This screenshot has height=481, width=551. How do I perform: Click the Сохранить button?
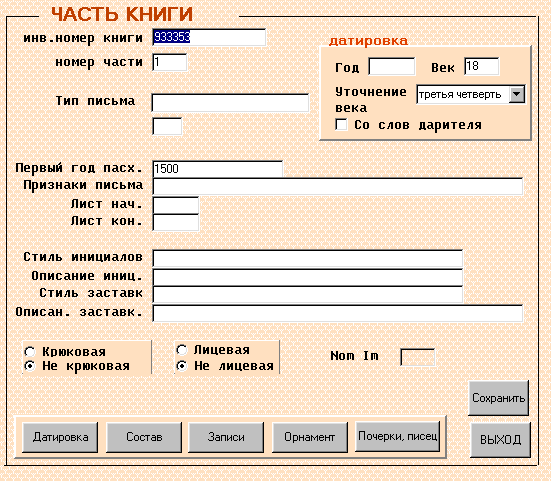[498, 398]
